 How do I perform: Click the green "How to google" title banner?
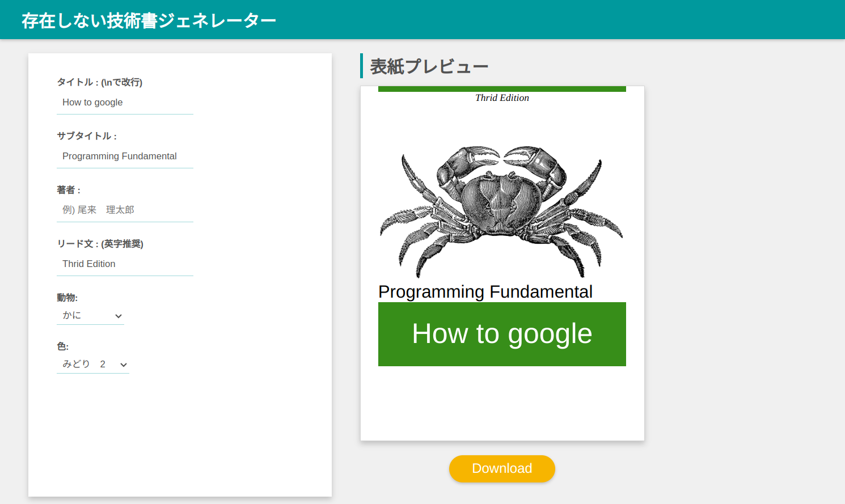[x=502, y=334]
